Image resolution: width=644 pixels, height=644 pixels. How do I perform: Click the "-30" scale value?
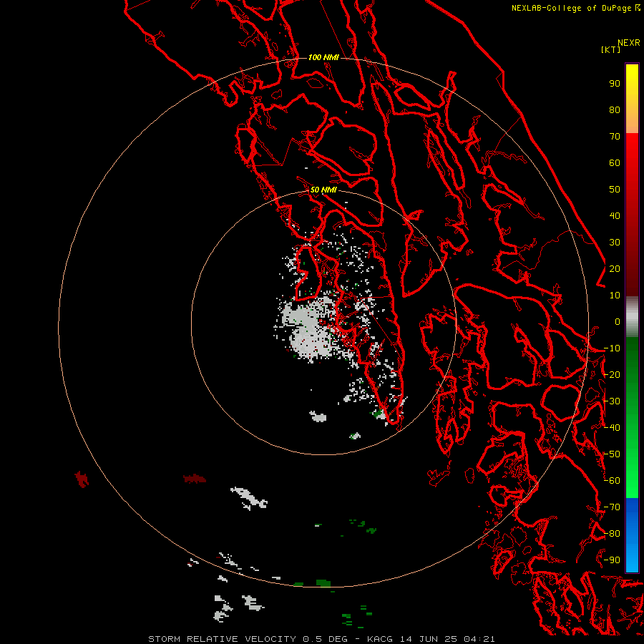pyautogui.click(x=612, y=401)
